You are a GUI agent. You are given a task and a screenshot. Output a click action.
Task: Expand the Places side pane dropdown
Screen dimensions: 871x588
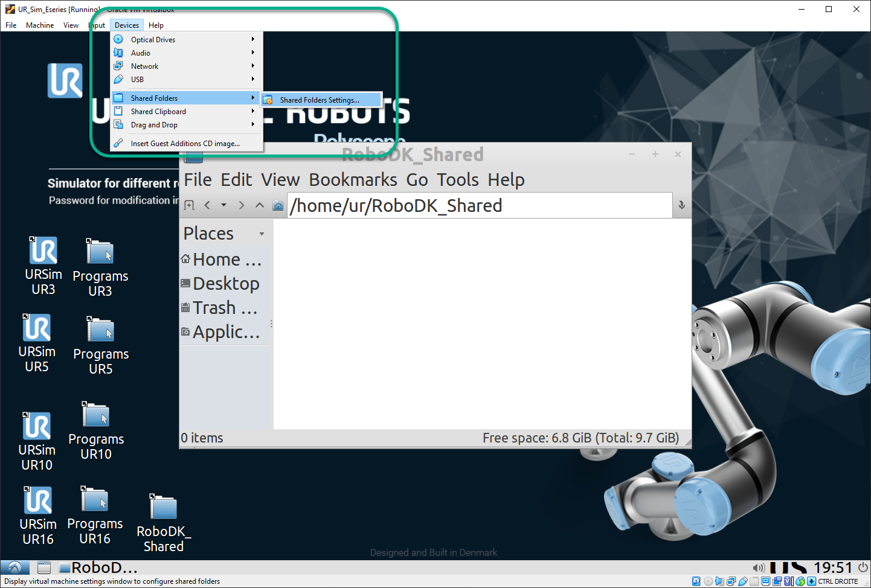[x=262, y=234]
